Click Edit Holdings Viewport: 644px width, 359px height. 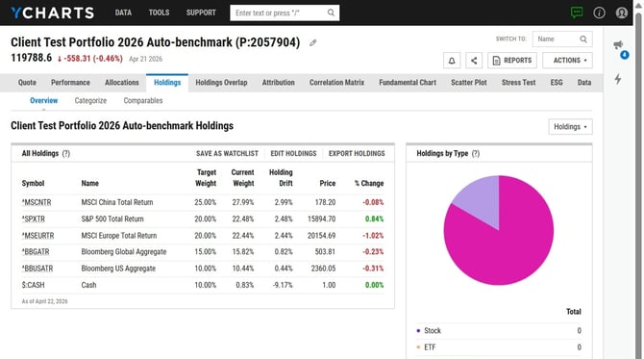[x=293, y=153]
